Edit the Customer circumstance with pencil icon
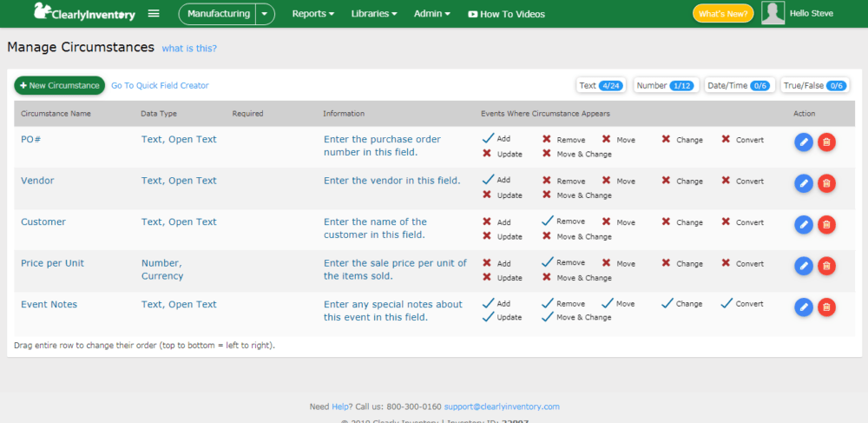Screen dimensions: 868x423 pos(803,225)
